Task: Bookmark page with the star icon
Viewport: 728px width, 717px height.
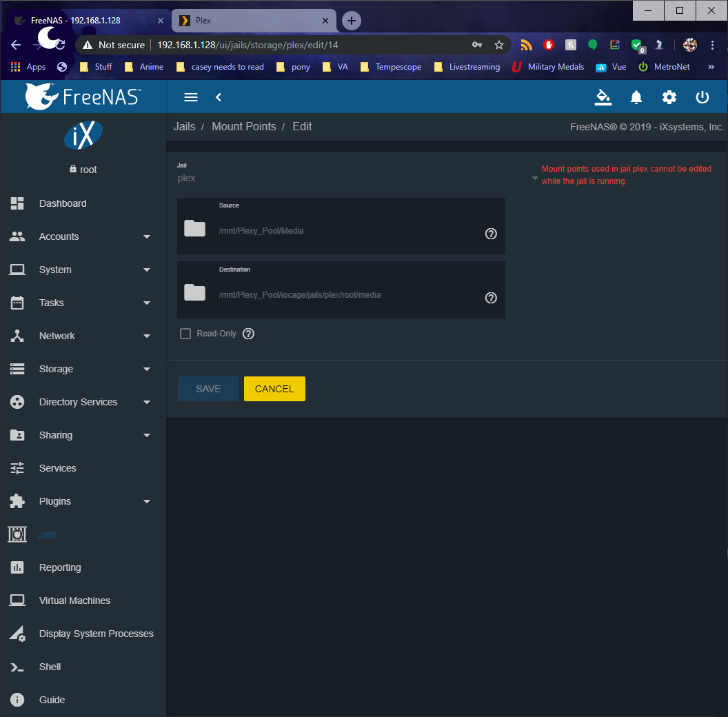Action: [498, 45]
